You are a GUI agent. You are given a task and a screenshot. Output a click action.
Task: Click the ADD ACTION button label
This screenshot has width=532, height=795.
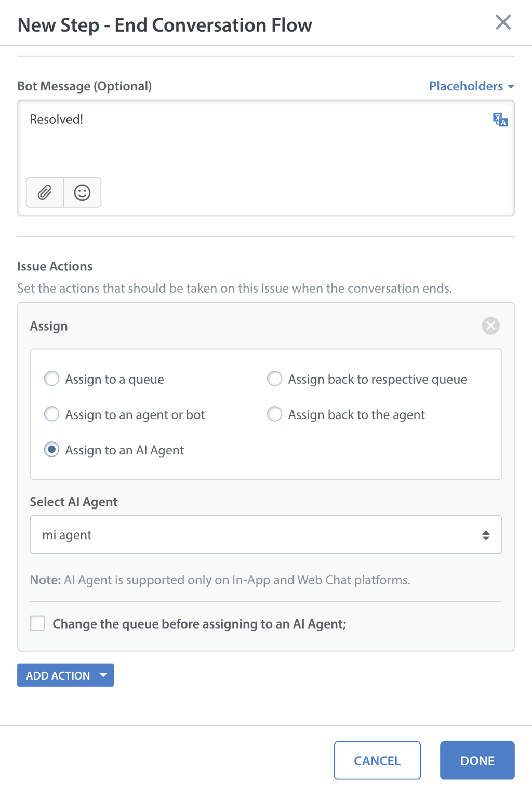(x=58, y=675)
